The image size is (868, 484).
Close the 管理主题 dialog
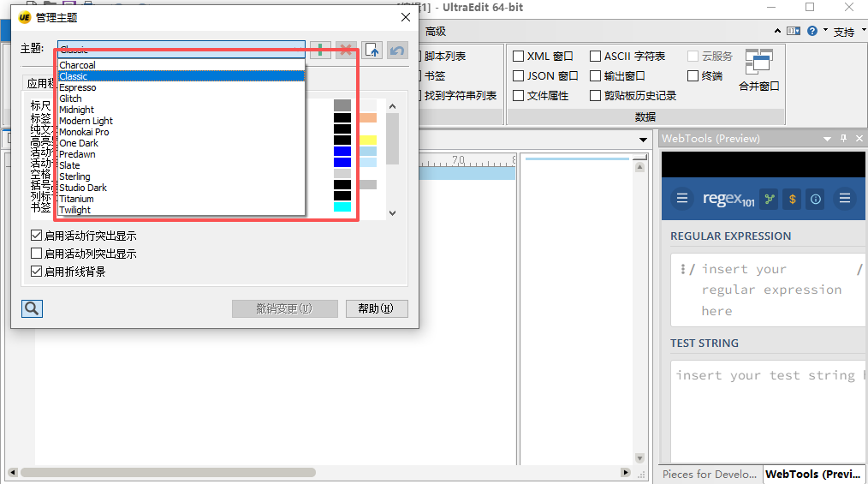[406, 17]
